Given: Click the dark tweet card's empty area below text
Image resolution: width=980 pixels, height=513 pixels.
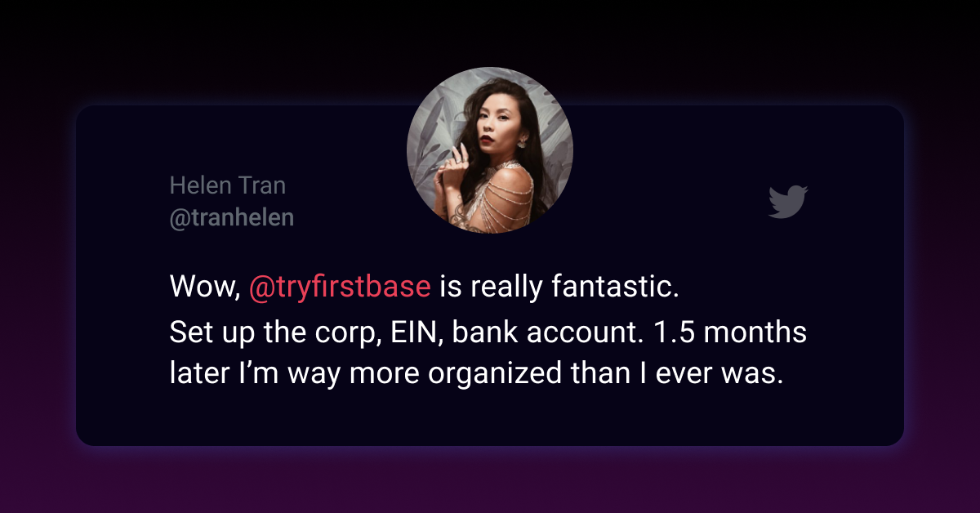Looking at the screenshot, I should click(490, 418).
